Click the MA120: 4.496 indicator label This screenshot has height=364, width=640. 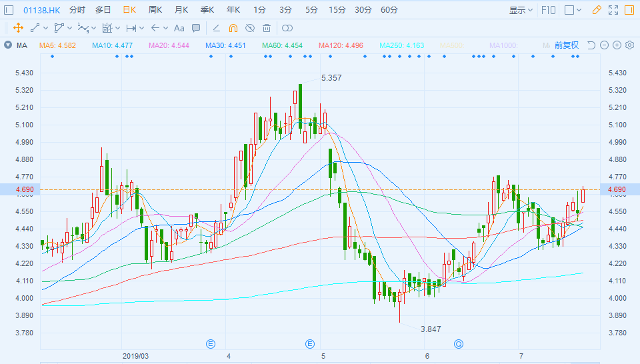[341, 45]
